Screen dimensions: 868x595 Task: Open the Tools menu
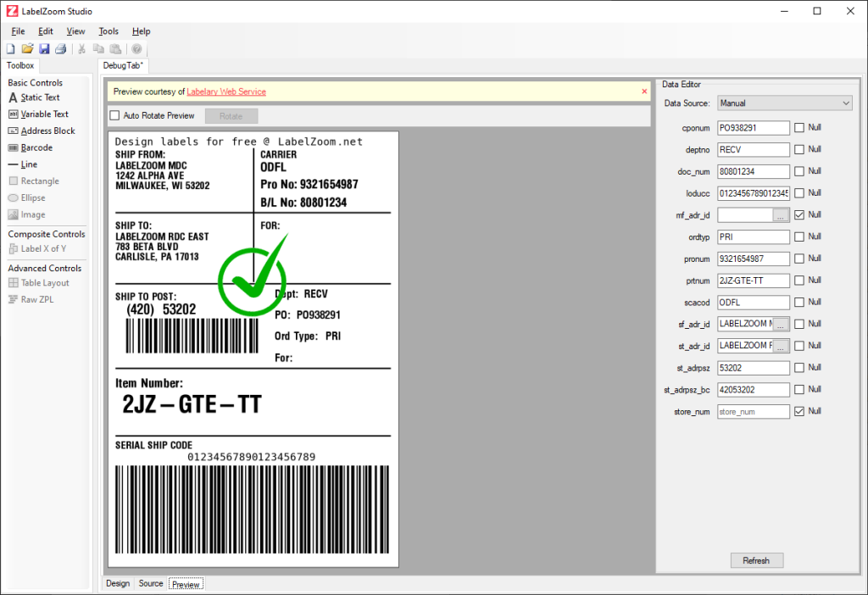108,31
